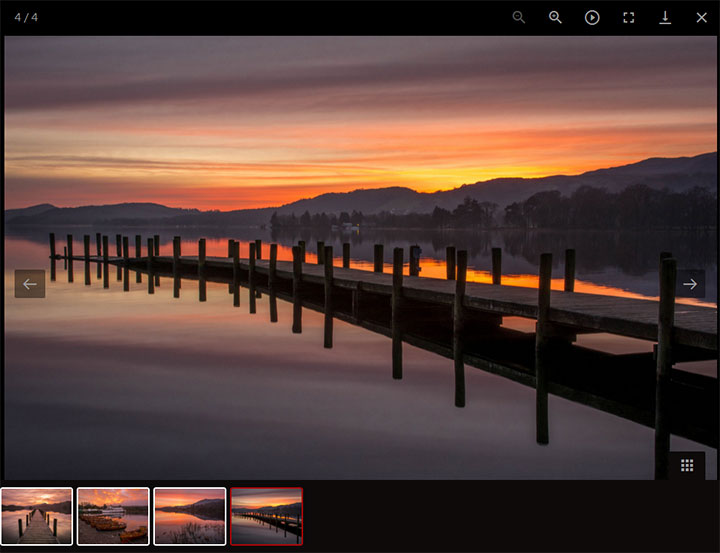Enter fullscreen viewing mode
720x553 pixels.
tap(629, 17)
